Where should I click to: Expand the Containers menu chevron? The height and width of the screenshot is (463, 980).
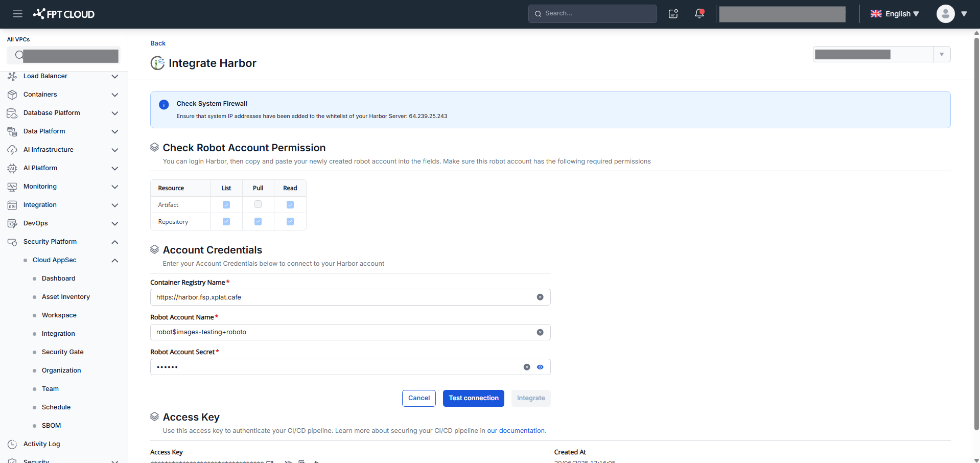[x=115, y=95]
